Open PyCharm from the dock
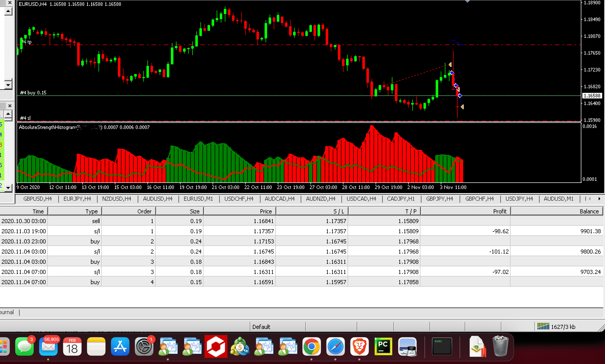 pos(383,347)
